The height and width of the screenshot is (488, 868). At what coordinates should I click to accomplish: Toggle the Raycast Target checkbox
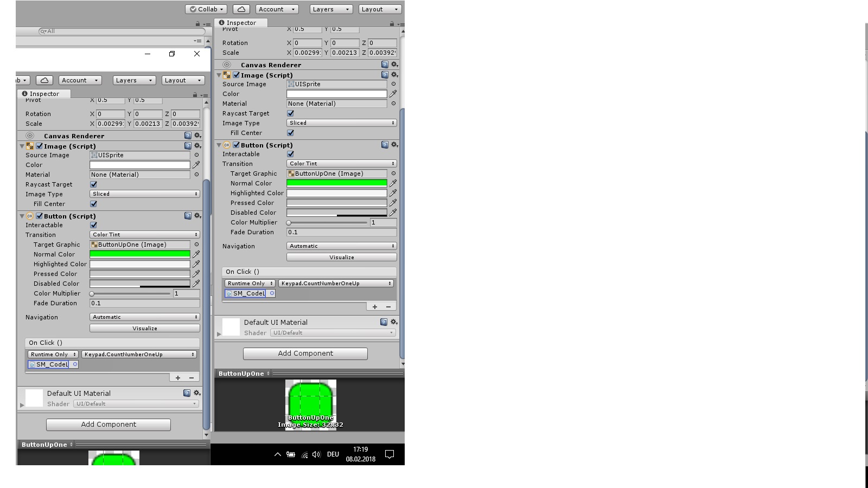[291, 113]
